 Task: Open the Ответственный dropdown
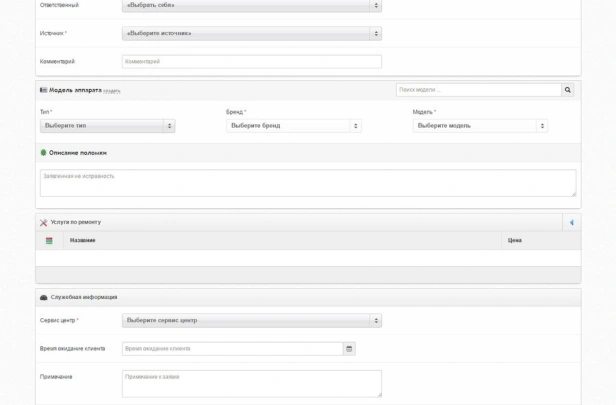coord(251,5)
